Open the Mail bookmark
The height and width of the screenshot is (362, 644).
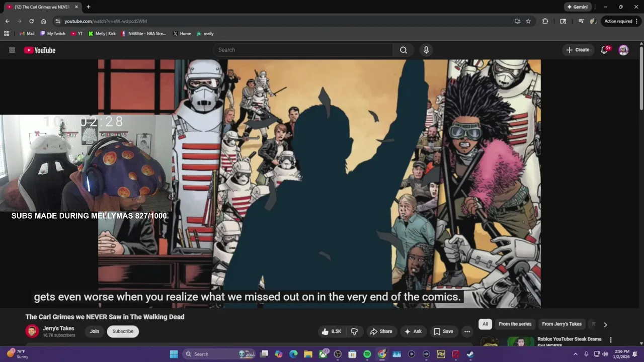(x=27, y=34)
